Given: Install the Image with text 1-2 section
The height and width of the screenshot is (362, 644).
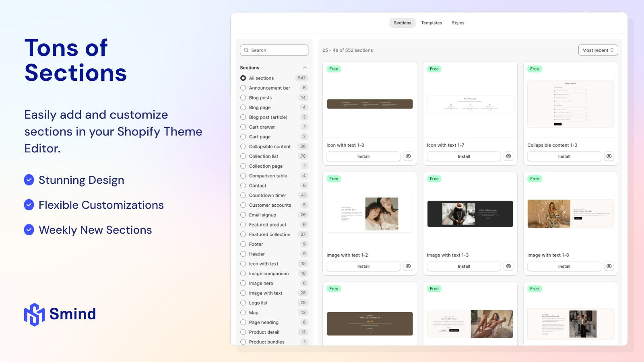Looking at the screenshot, I should pos(363,266).
